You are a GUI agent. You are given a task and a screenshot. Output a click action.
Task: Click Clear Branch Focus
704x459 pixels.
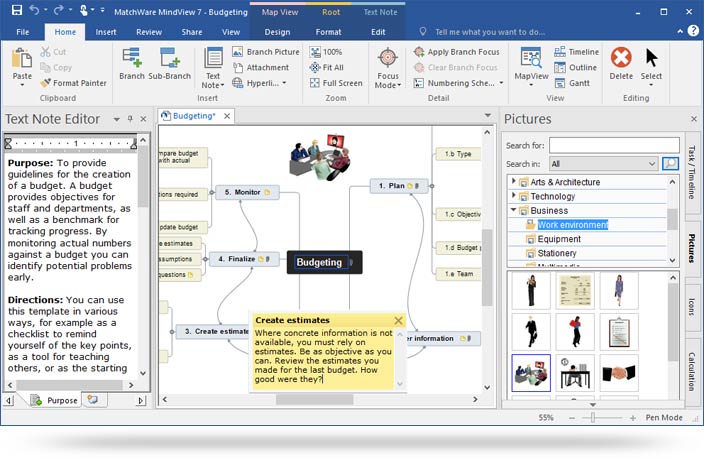(456, 67)
